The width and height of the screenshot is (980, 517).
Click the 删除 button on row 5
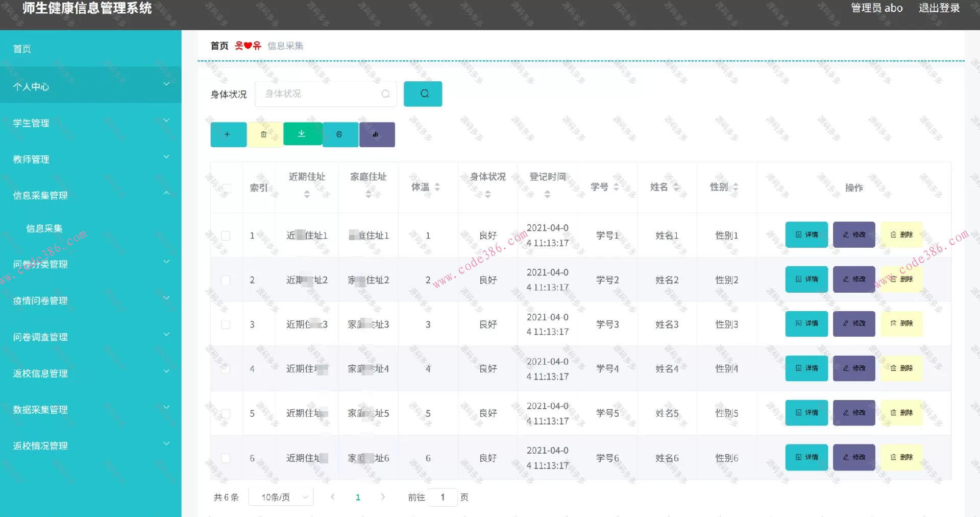[901, 413]
